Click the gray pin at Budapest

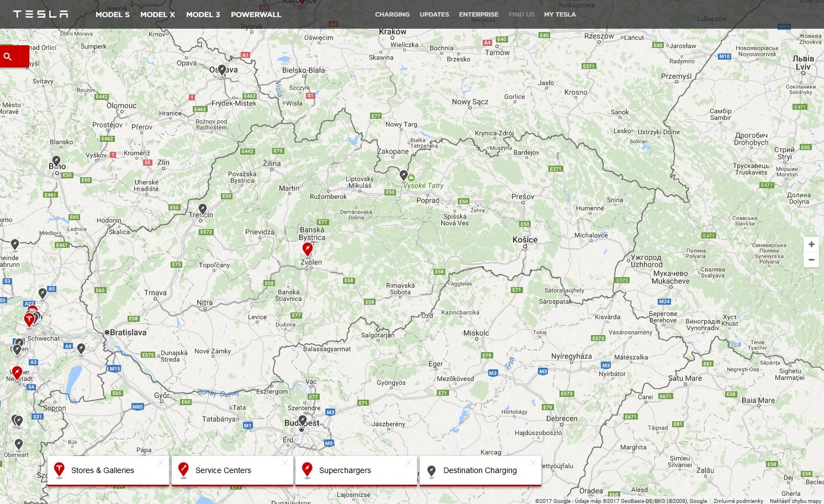click(302, 421)
